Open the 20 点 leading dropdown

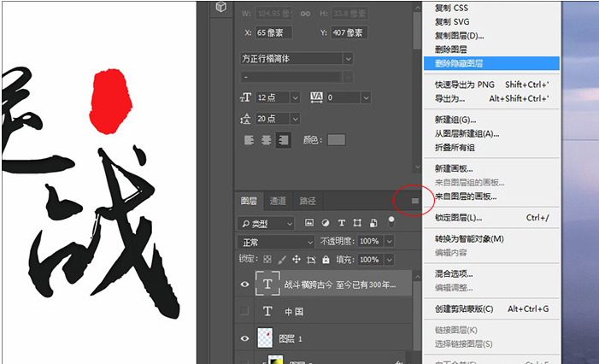click(295, 119)
